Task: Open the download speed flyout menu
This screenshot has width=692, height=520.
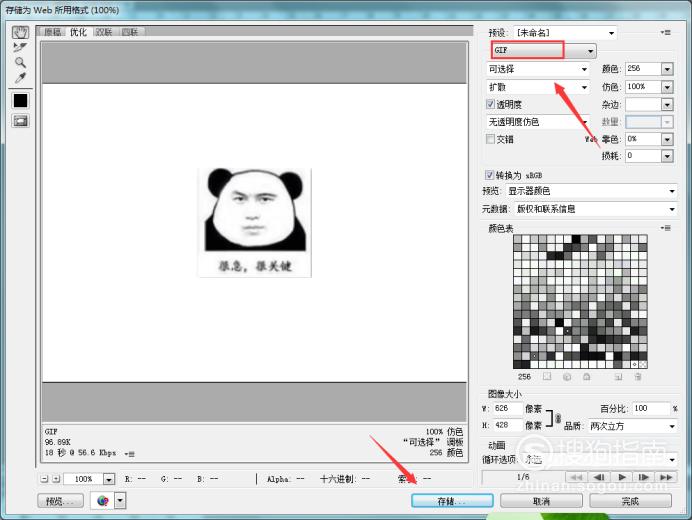Action: coord(129,453)
